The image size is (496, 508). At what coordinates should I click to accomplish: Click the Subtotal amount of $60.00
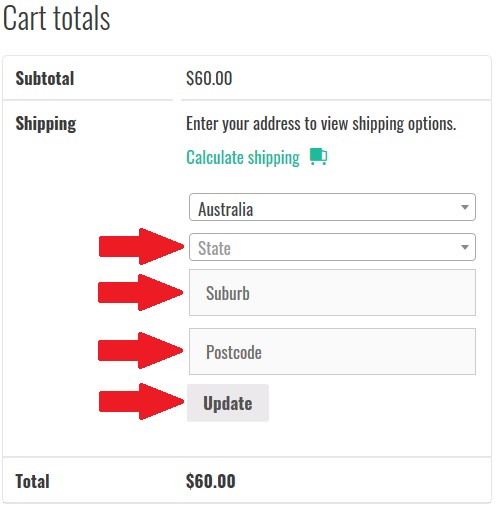click(209, 78)
